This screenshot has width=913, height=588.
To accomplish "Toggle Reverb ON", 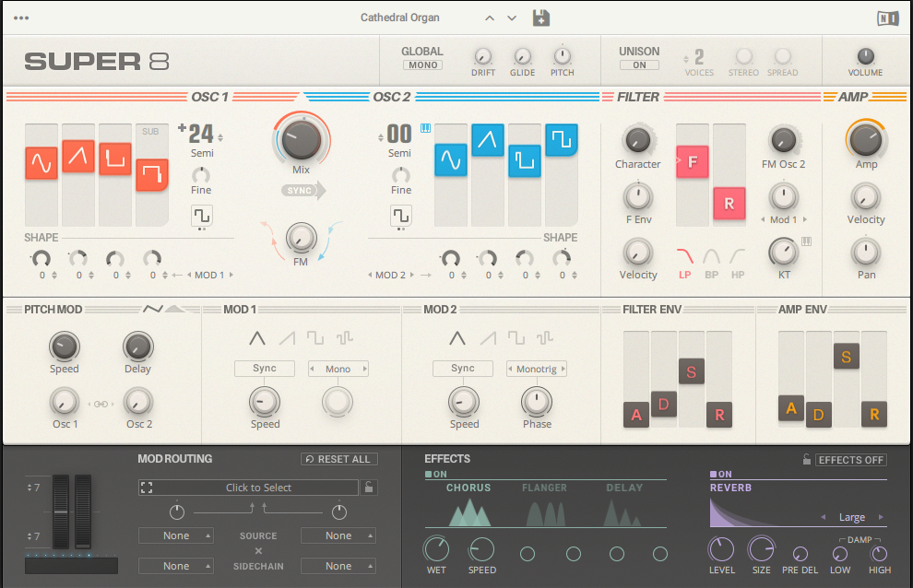I will (721, 475).
